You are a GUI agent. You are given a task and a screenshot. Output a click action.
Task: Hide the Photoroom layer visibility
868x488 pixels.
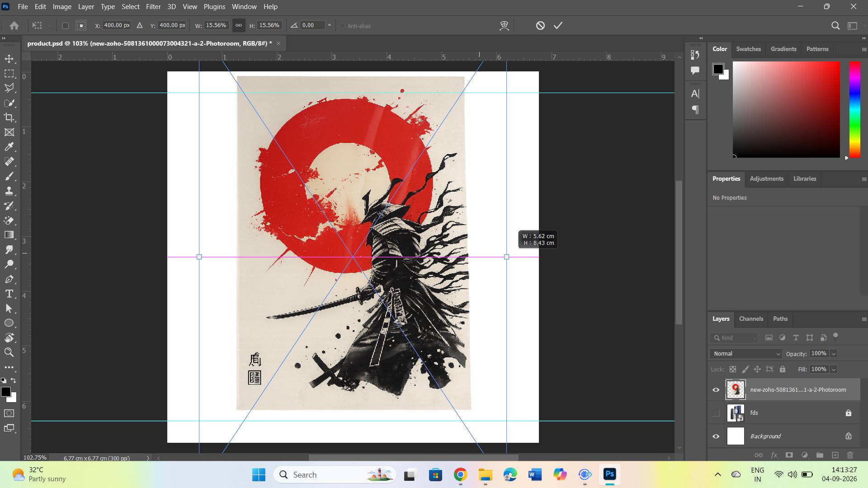pos(716,390)
